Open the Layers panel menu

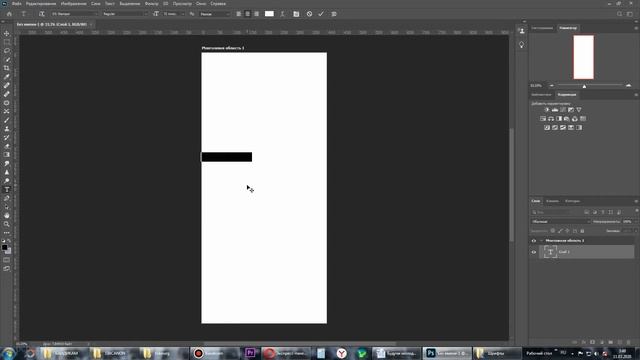(636, 201)
